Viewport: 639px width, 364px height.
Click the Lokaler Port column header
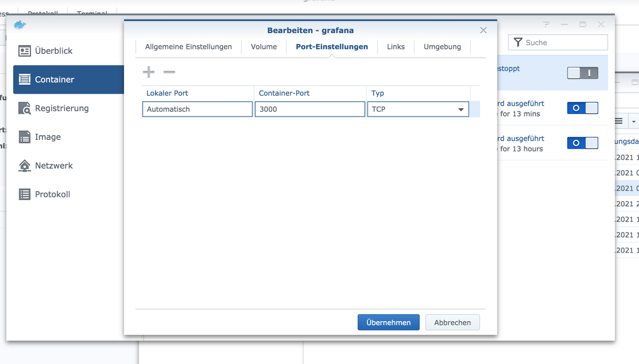click(x=198, y=93)
